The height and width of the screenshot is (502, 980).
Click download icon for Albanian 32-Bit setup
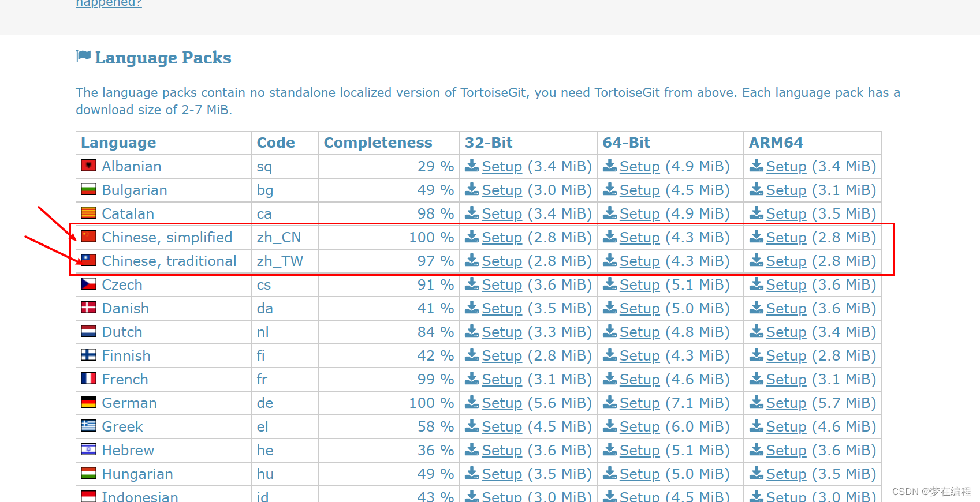pyautogui.click(x=472, y=166)
